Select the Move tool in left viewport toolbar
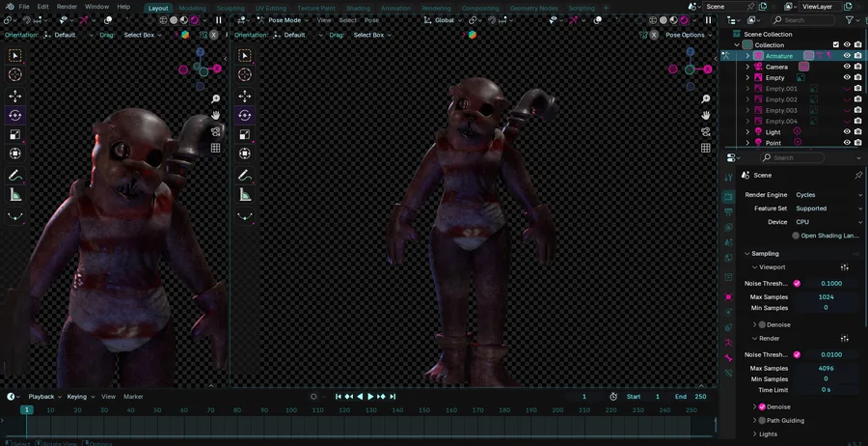This screenshot has height=446, width=868. click(15, 97)
